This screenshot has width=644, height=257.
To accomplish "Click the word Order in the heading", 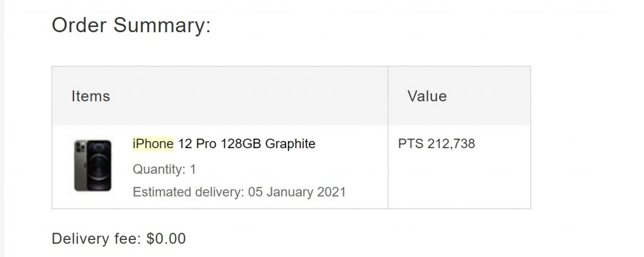I will click(x=80, y=25).
